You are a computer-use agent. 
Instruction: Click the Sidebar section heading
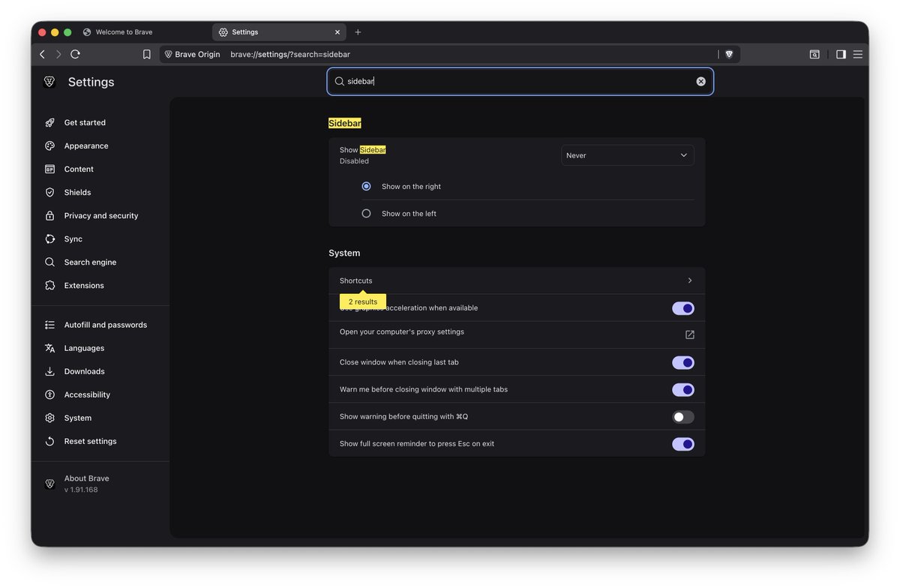click(x=345, y=123)
